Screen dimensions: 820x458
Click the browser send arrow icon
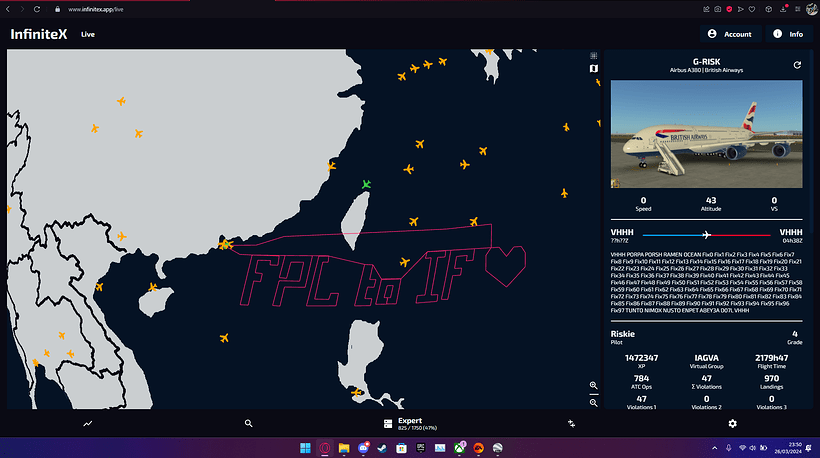(741, 9)
